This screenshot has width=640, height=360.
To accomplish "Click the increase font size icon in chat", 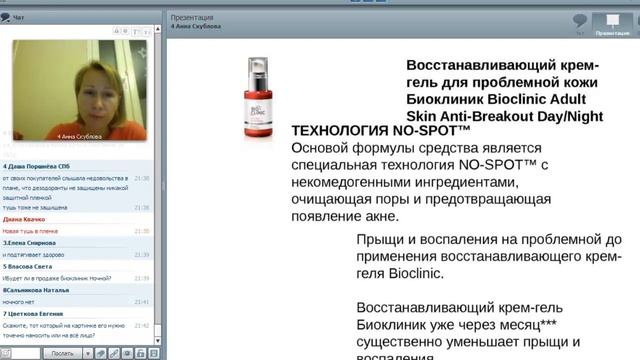I will click(136, 32).
